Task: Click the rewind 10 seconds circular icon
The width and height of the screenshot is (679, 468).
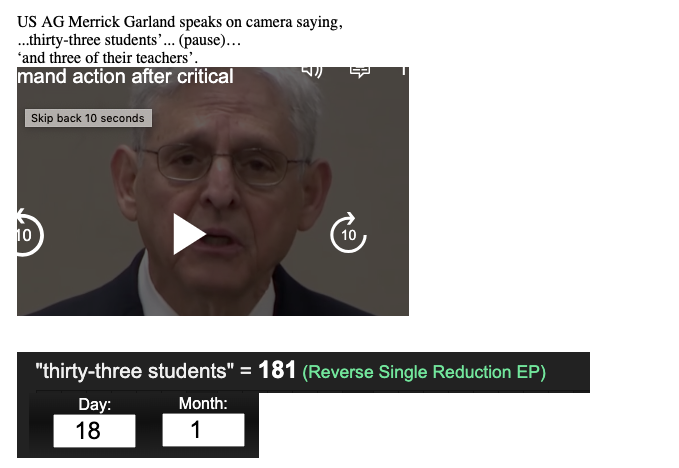Action: click(29, 233)
